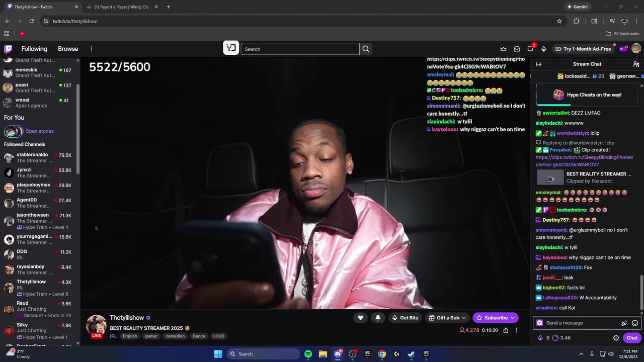The height and width of the screenshot is (362, 644).
Task: Click the purple wallet icon in top nav
Action: click(x=623, y=49)
